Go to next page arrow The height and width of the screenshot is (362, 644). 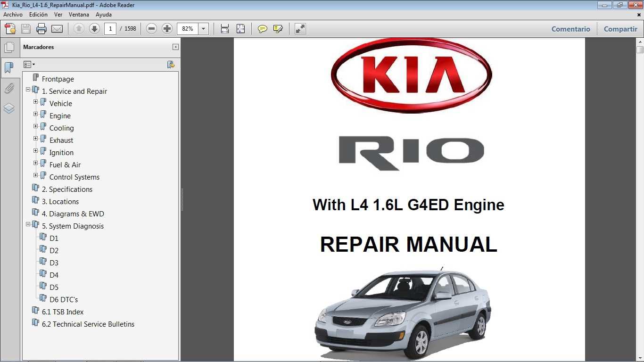[94, 29]
